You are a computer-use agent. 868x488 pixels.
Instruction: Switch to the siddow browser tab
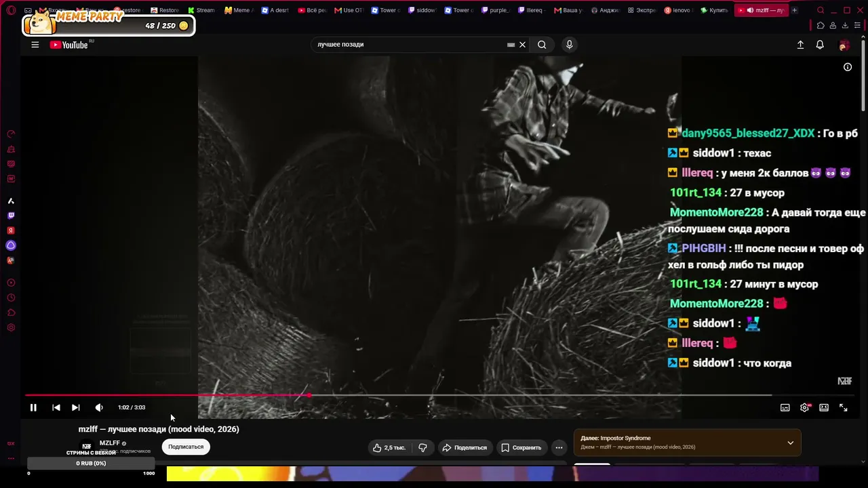421,10
